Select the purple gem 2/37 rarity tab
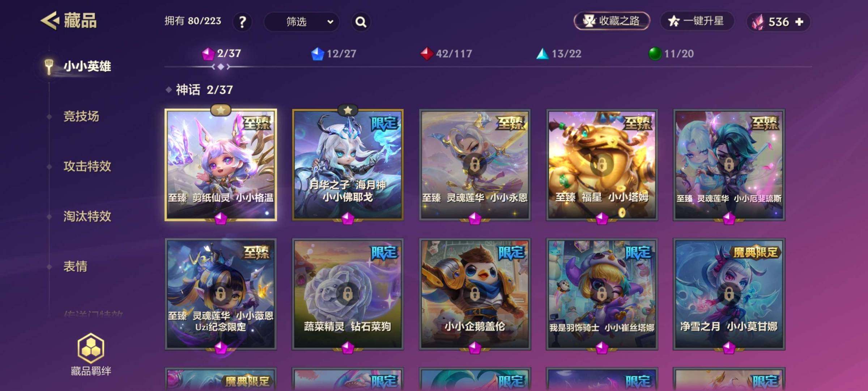 pyautogui.click(x=221, y=54)
